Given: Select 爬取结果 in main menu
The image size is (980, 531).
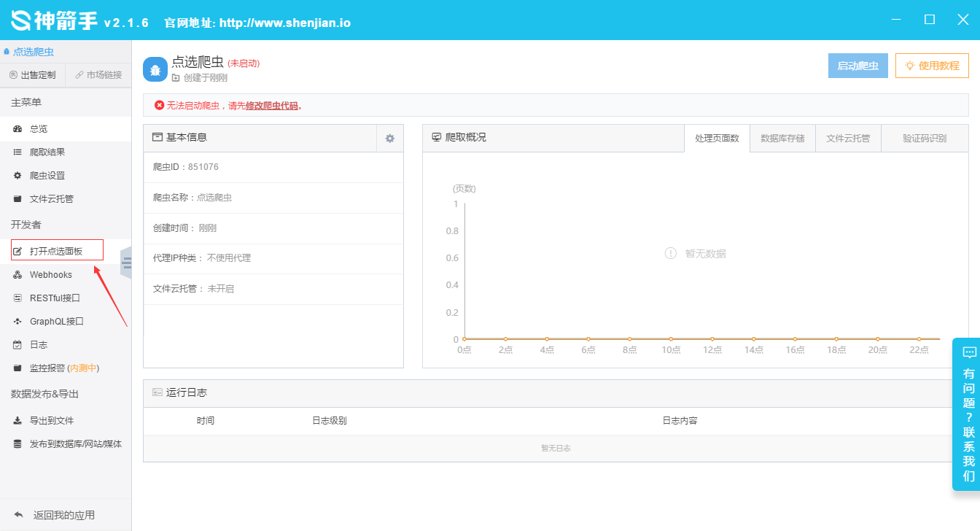Looking at the screenshot, I should (x=47, y=152).
